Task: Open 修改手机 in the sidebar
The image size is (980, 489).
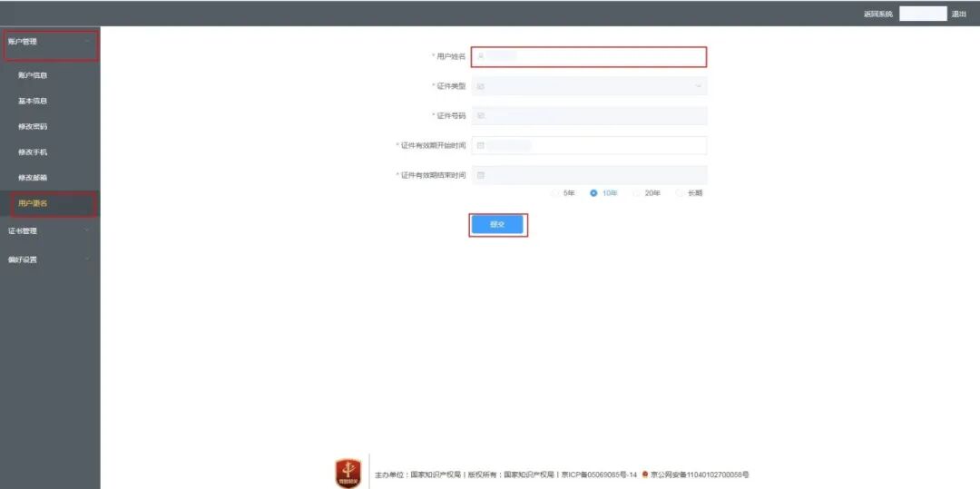Action: 50,152
